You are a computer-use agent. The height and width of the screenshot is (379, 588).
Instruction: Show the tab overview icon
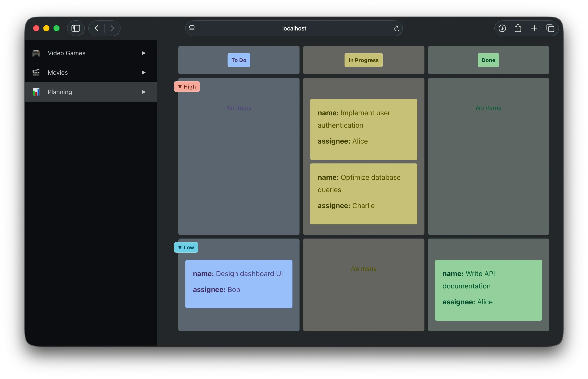[x=550, y=28]
